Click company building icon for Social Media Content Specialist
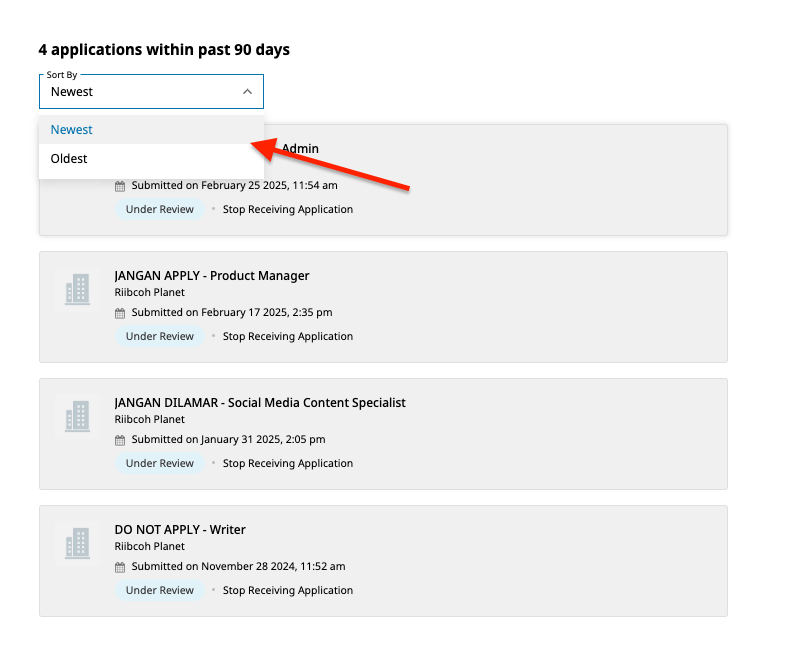 pyautogui.click(x=77, y=417)
